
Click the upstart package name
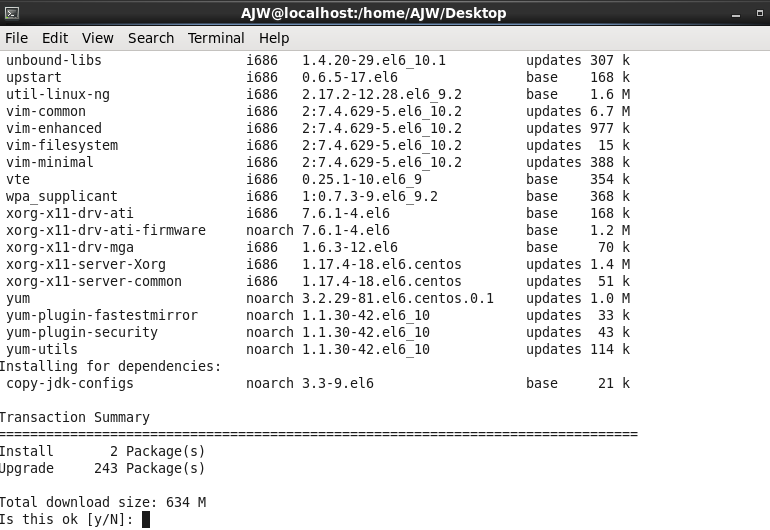tap(34, 78)
